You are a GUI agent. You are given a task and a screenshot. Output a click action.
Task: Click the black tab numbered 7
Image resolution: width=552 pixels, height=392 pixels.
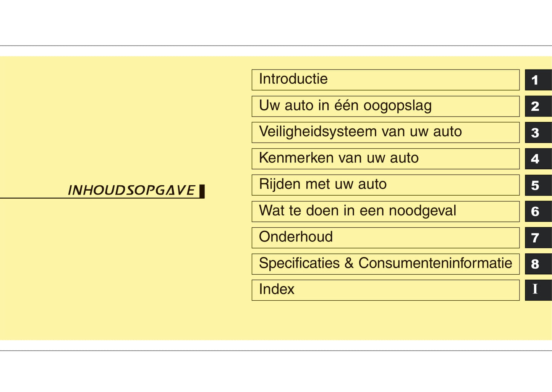click(x=538, y=238)
